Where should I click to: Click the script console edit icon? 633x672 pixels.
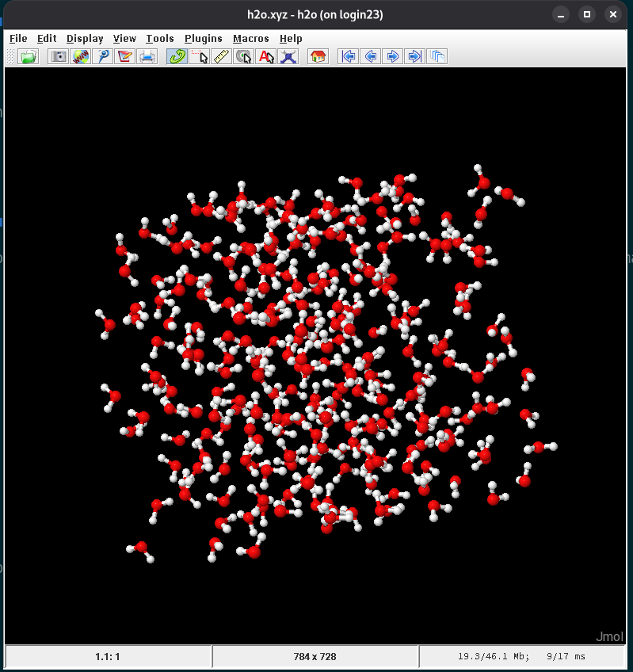(x=124, y=56)
